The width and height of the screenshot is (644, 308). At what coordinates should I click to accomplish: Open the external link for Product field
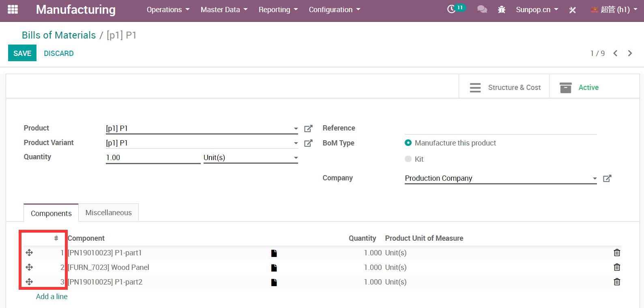tap(308, 128)
